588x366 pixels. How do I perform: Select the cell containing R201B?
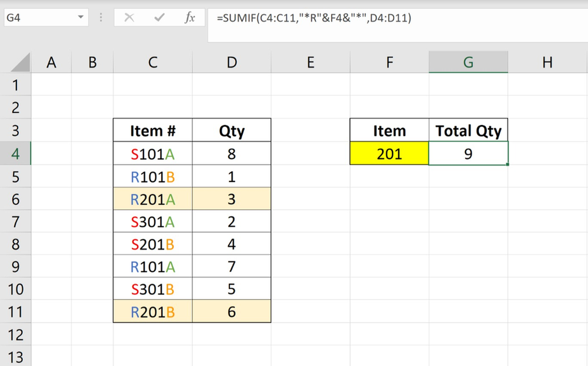[152, 311]
